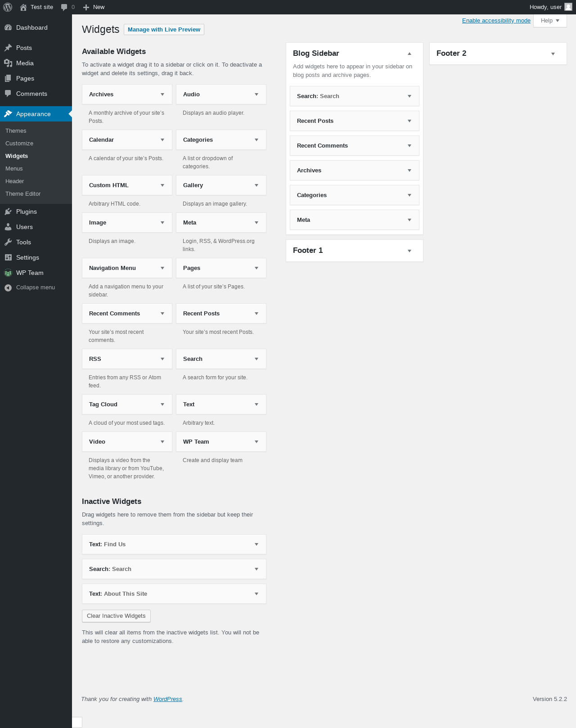Screen dimensions: 576x728
Task: Click Archives widget in Blog Sidebar
Action: coord(355,171)
